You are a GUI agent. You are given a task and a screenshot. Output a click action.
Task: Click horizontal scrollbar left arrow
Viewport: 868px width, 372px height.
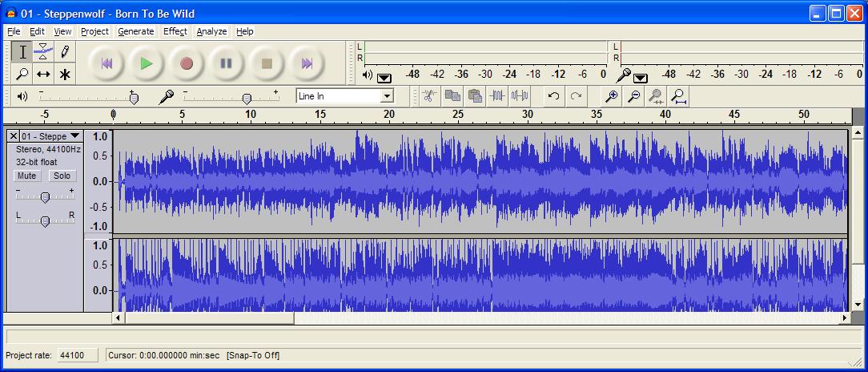118,317
